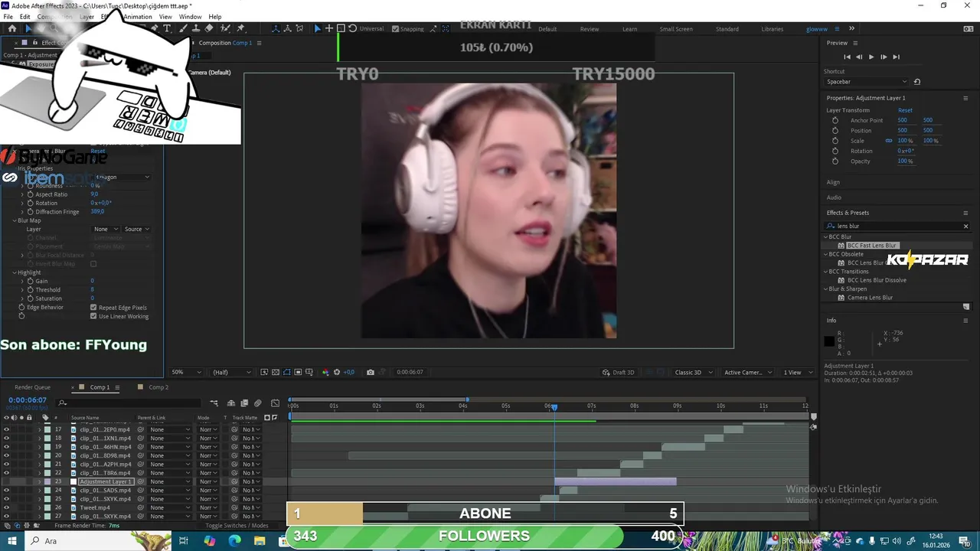
Task: Open Show Channel and color management icon
Action: point(325,372)
